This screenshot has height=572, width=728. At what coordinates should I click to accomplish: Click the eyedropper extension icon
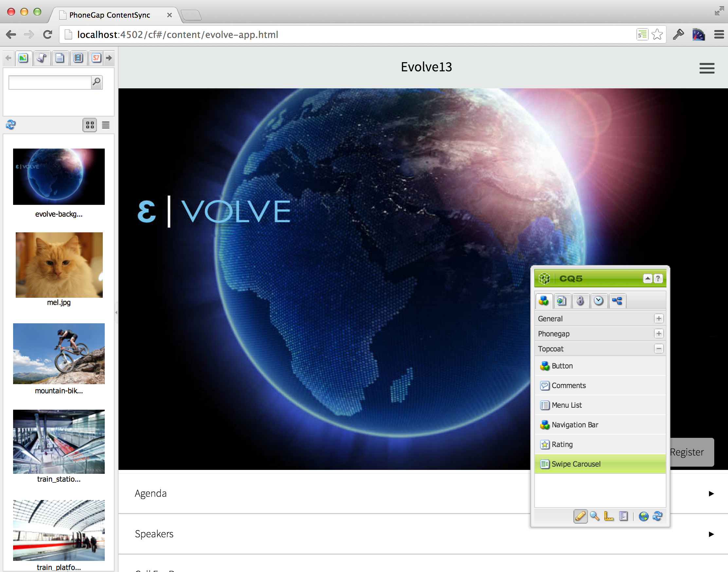point(679,34)
